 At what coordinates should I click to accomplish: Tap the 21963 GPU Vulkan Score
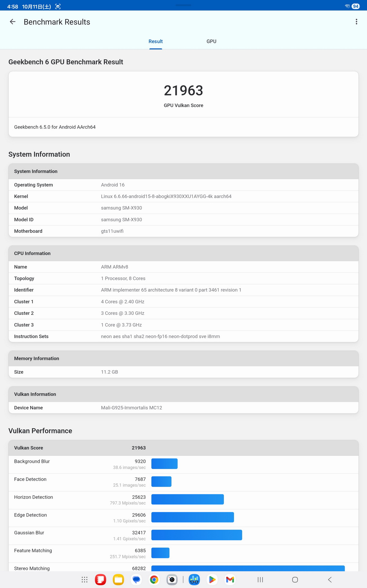(x=183, y=91)
